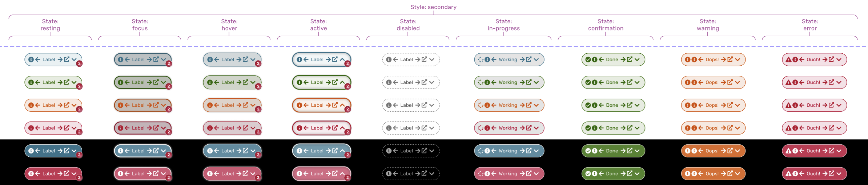Click external-link icon in light green focus button
Viewport: 868px width, 185px height.
click(x=156, y=82)
